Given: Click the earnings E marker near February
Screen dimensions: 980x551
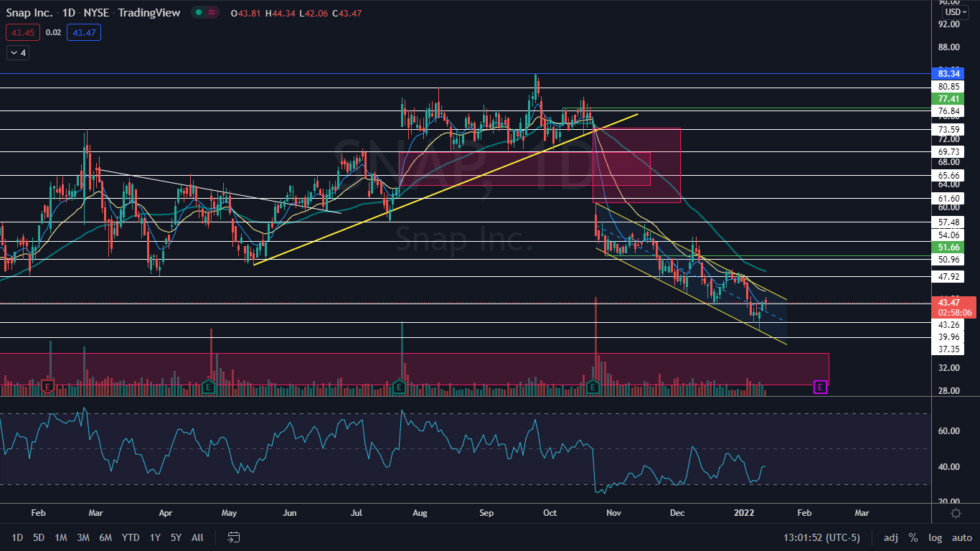Looking at the screenshot, I should click(48, 387).
